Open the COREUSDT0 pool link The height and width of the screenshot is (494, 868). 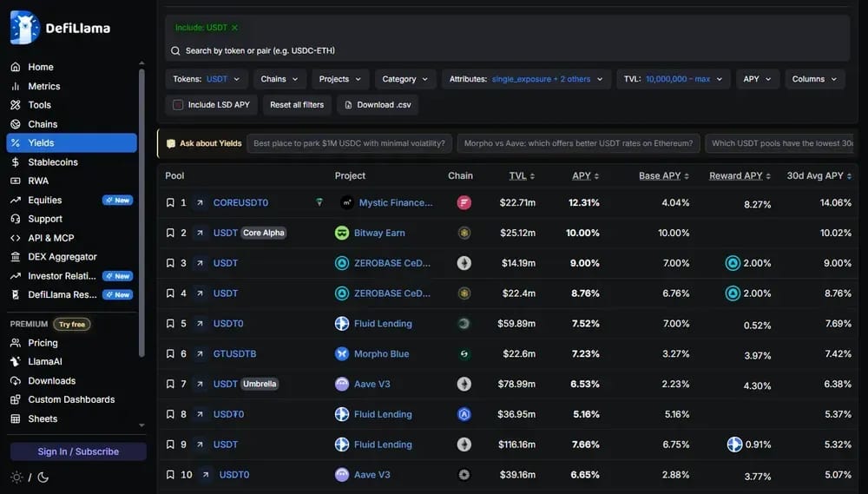240,202
